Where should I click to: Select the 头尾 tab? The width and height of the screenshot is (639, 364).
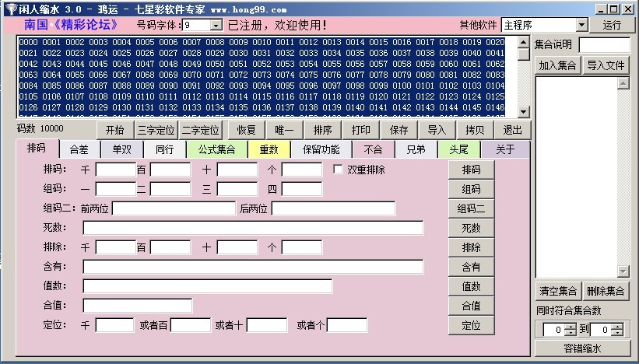coord(459,149)
